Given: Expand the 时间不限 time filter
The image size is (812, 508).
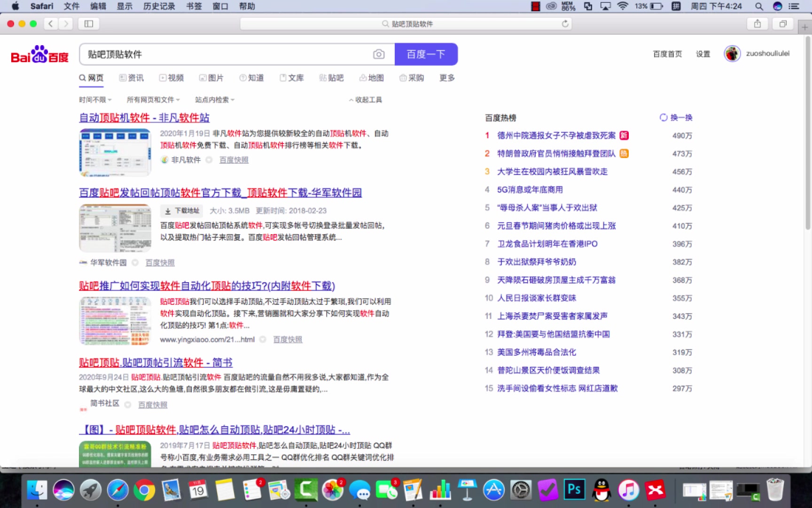Looking at the screenshot, I should (95, 100).
